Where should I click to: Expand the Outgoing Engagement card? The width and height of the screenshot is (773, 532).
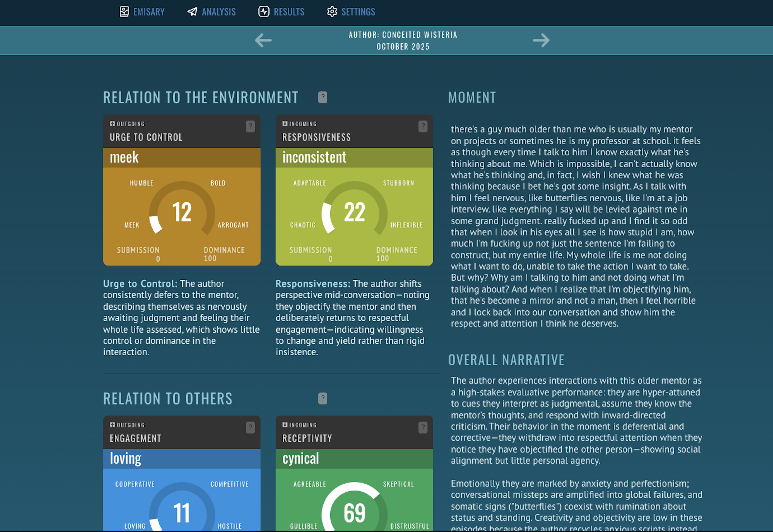click(x=112, y=425)
